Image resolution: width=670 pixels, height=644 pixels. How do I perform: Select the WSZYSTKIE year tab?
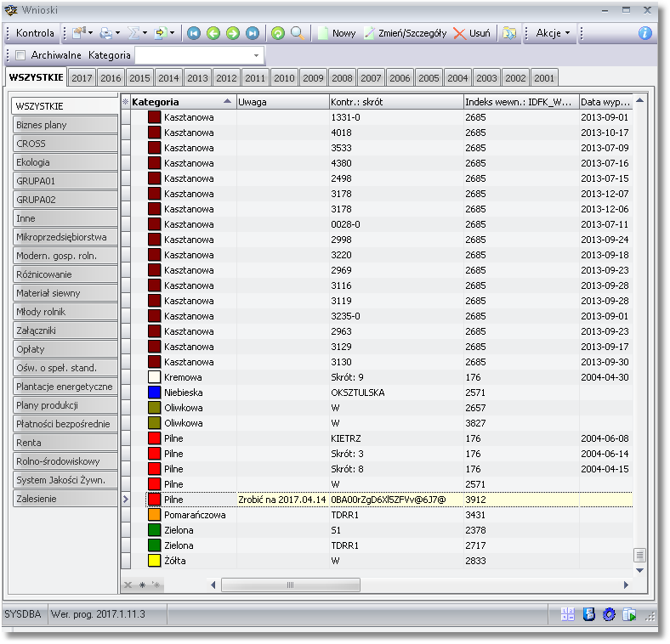click(37, 77)
